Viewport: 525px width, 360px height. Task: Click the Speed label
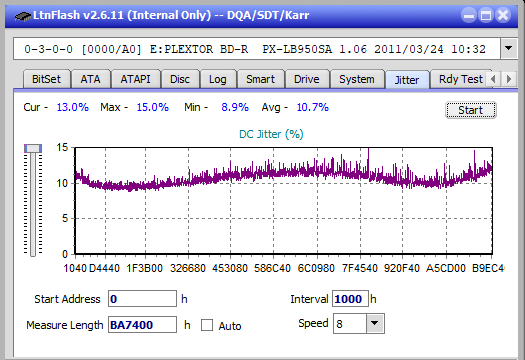point(313,323)
